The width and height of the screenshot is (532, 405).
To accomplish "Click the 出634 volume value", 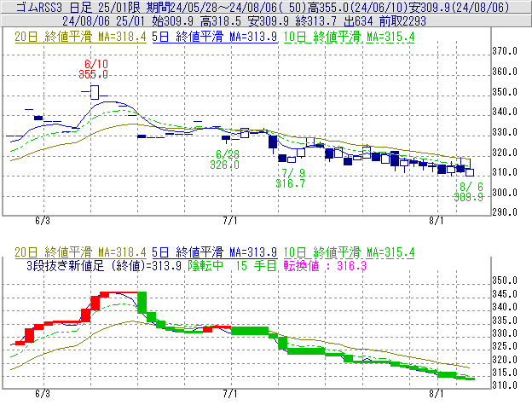I will click(x=358, y=21).
